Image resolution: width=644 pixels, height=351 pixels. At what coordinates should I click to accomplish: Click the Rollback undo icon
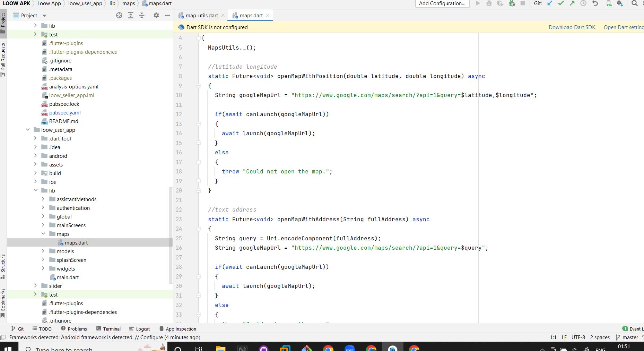pyautogui.click(x=595, y=3)
